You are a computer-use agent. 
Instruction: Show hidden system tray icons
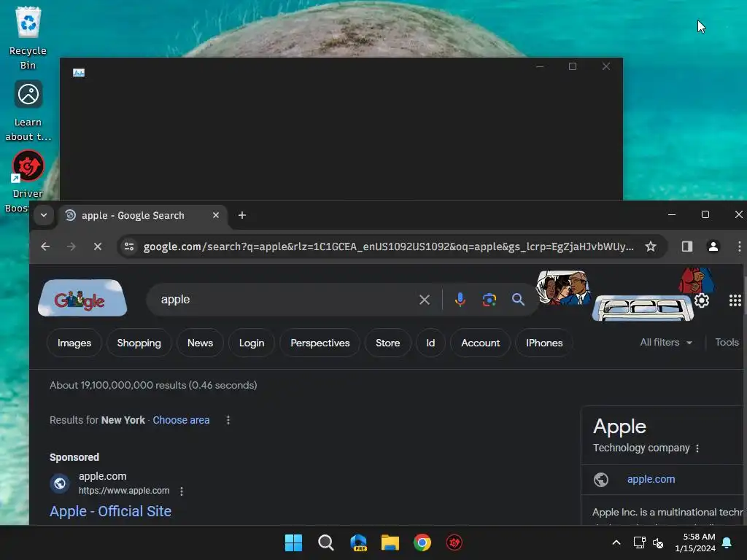(616, 542)
